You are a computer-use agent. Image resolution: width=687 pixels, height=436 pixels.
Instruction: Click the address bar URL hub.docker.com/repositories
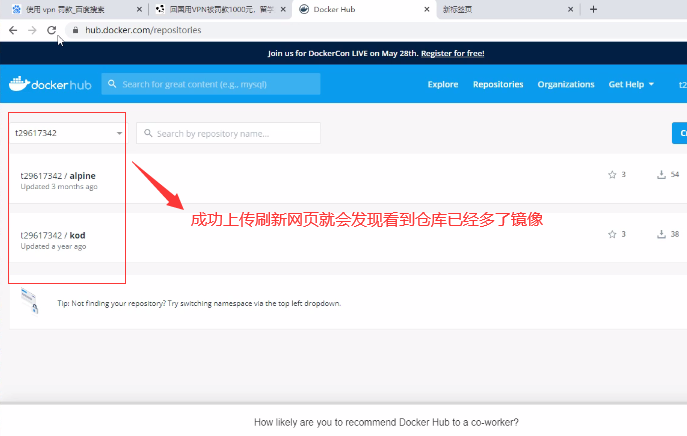[x=143, y=30]
